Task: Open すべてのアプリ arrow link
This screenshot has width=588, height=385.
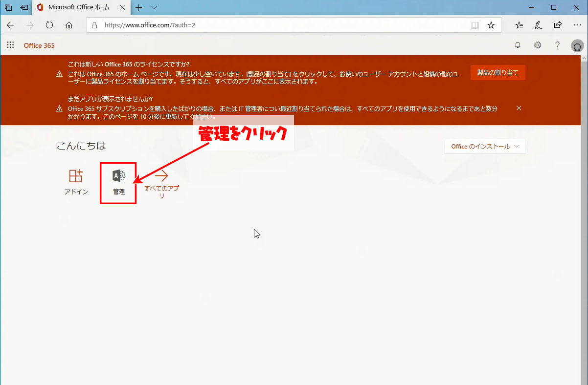Action: [161, 184]
